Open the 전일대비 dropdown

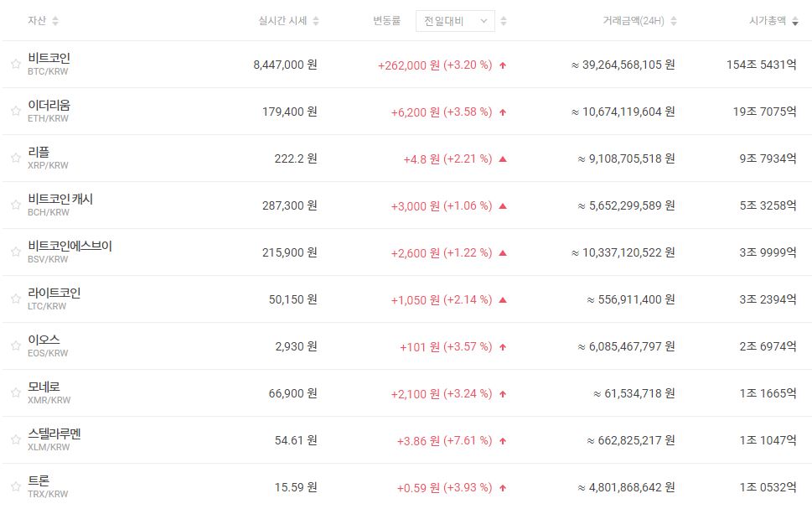455,21
